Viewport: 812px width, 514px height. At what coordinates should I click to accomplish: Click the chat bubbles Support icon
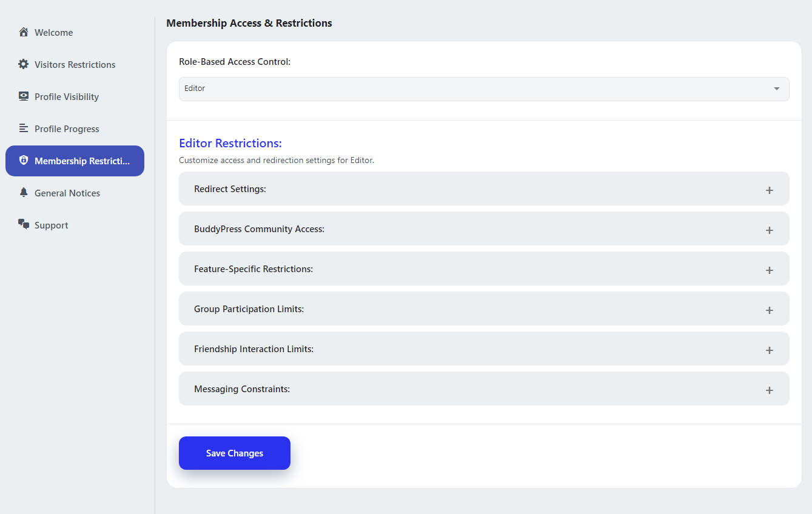[24, 225]
